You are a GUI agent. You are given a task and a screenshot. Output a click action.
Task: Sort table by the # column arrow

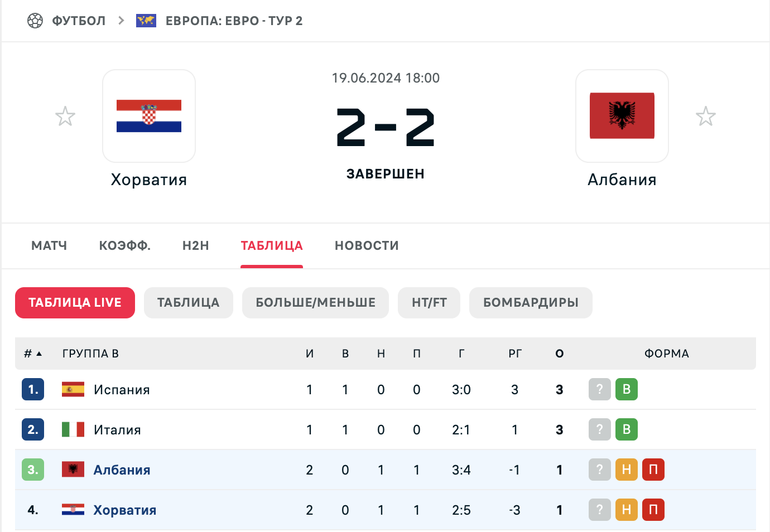tap(39, 354)
